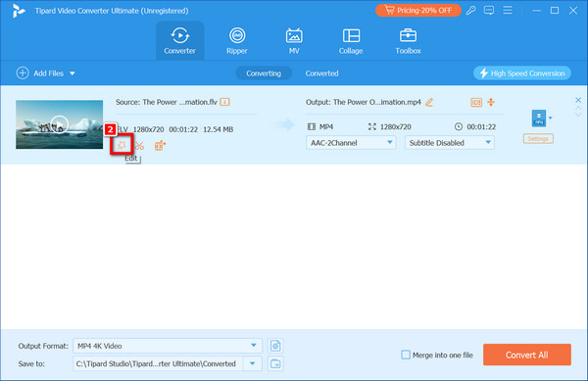This screenshot has height=381, width=588.
Task: Toggle High Speed Conversion
Action: pos(522,73)
